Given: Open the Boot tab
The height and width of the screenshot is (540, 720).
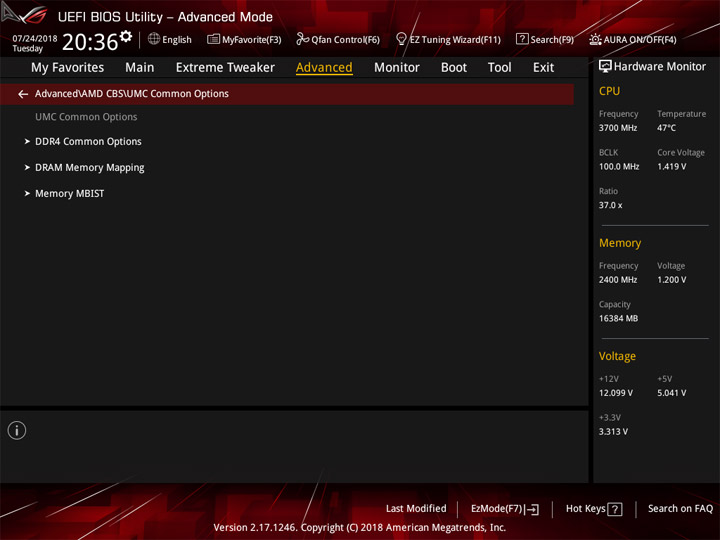Looking at the screenshot, I should [x=454, y=68].
